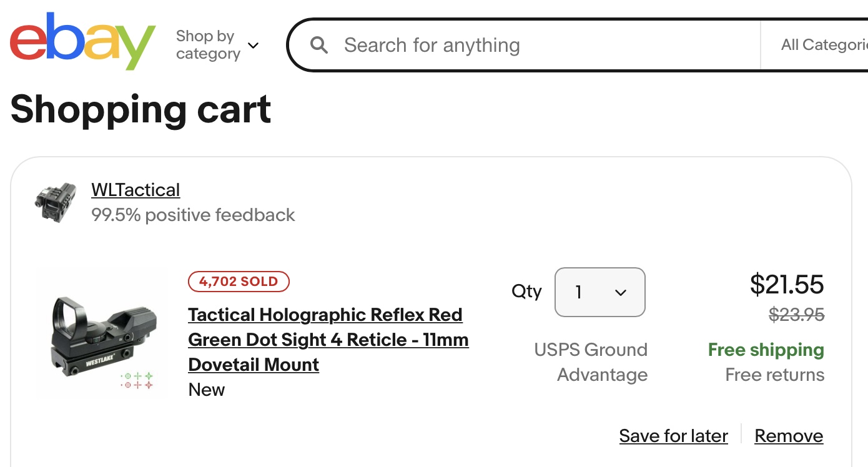Click the green Free shipping label
This screenshot has width=868, height=467.
(766, 350)
